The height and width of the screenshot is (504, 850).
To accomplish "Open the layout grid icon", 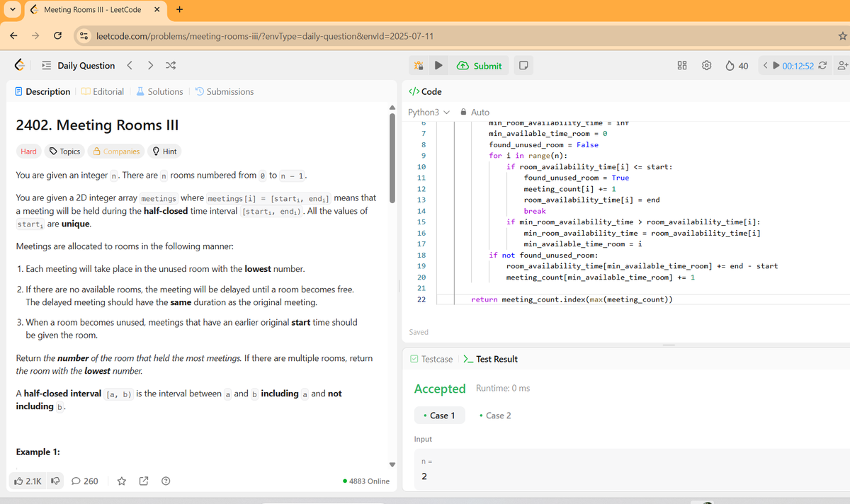I will pyautogui.click(x=682, y=66).
